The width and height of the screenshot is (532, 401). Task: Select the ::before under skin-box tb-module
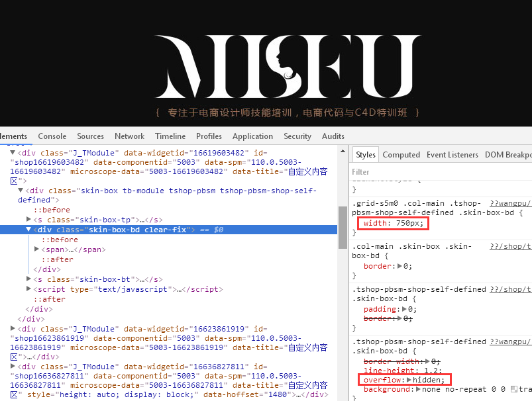click(52, 210)
